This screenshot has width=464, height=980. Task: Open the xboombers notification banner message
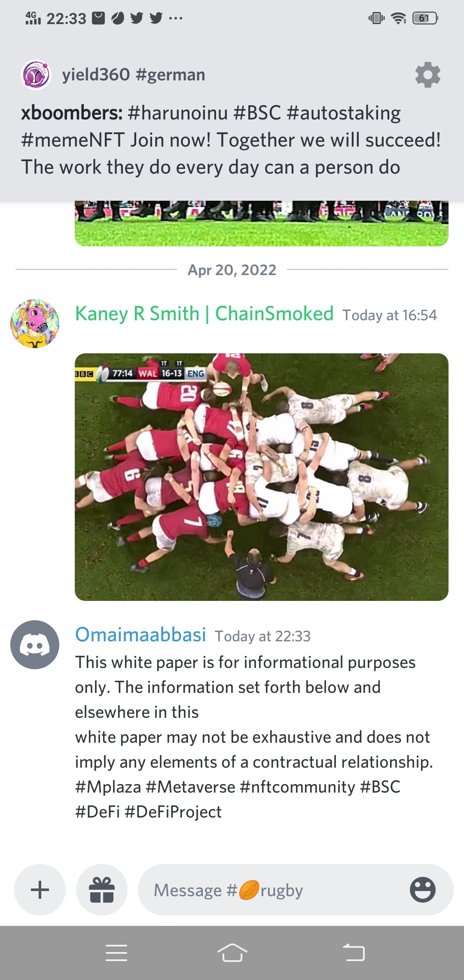[231, 140]
